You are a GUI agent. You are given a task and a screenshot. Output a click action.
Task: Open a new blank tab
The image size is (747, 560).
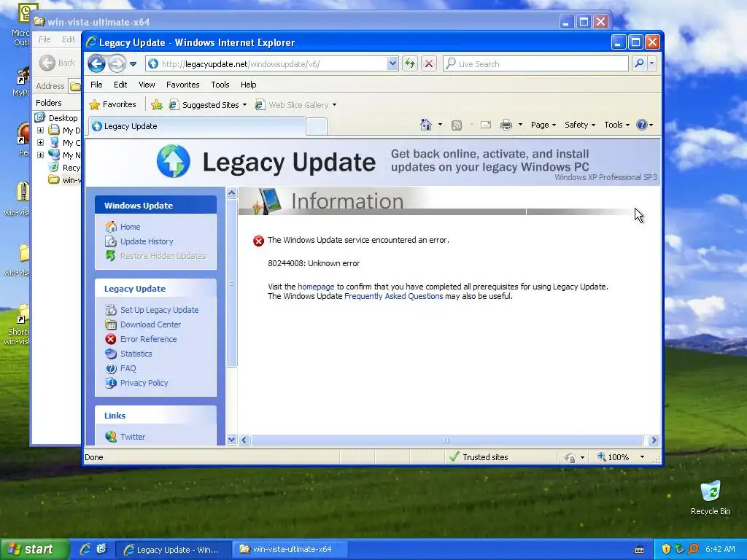click(x=317, y=127)
